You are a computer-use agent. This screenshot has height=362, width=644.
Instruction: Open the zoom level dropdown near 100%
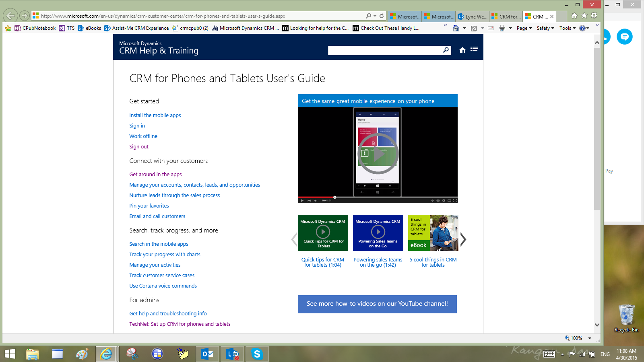(590, 338)
